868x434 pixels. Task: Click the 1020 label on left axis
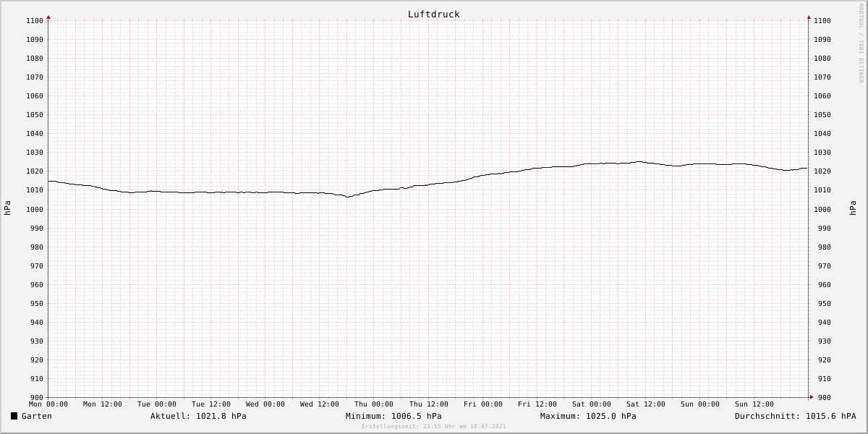pos(35,171)
